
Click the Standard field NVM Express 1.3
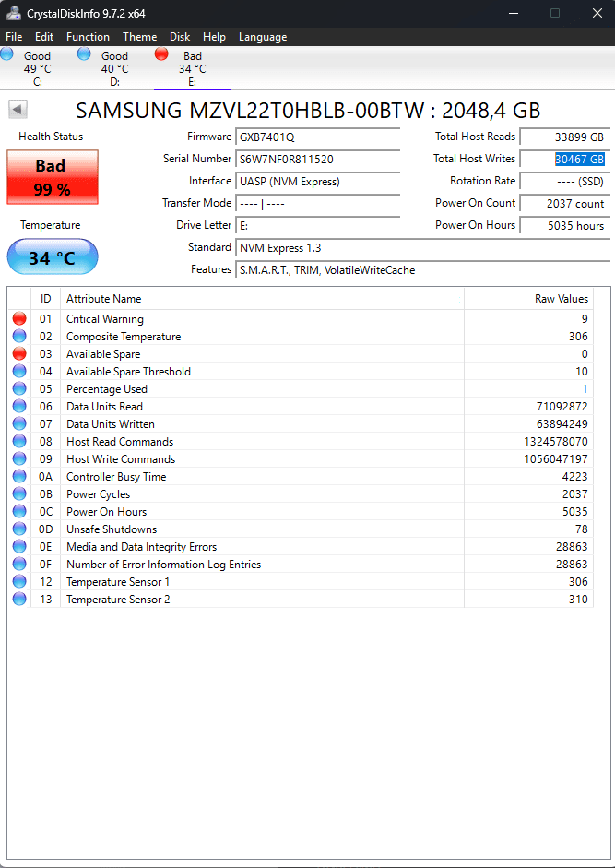(423, 248)
